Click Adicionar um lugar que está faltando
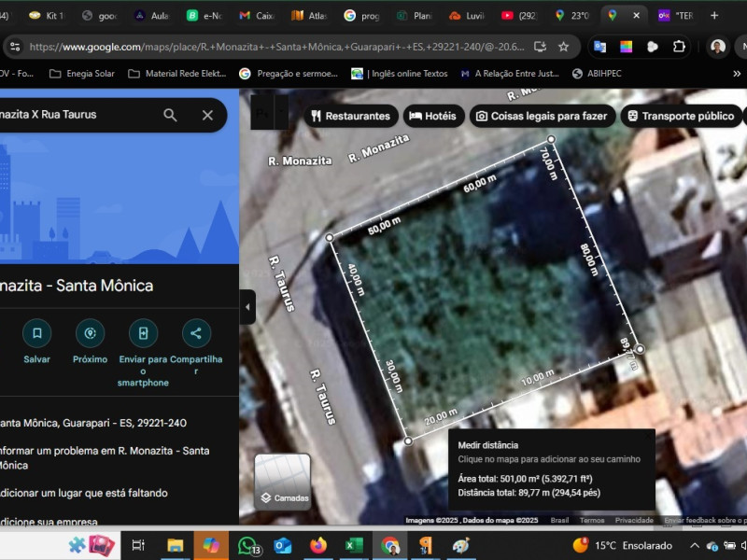The width and height of the screenshot is (747, 560). (84, 493)
